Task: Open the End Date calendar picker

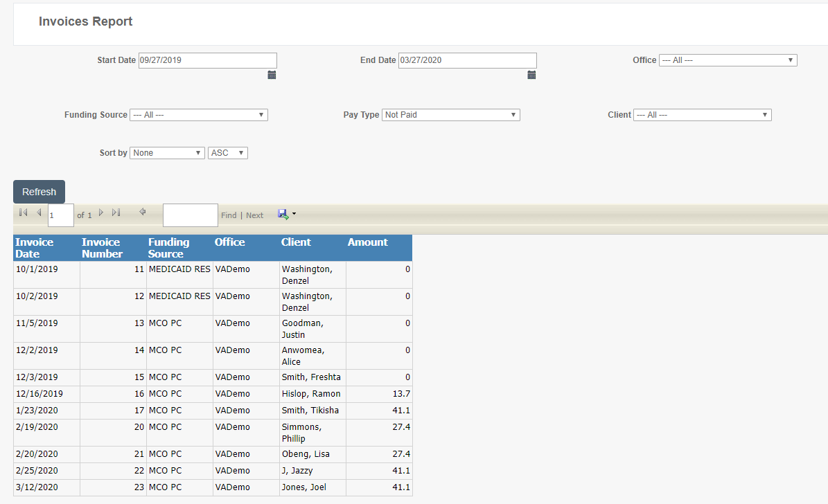Action: 531,75
